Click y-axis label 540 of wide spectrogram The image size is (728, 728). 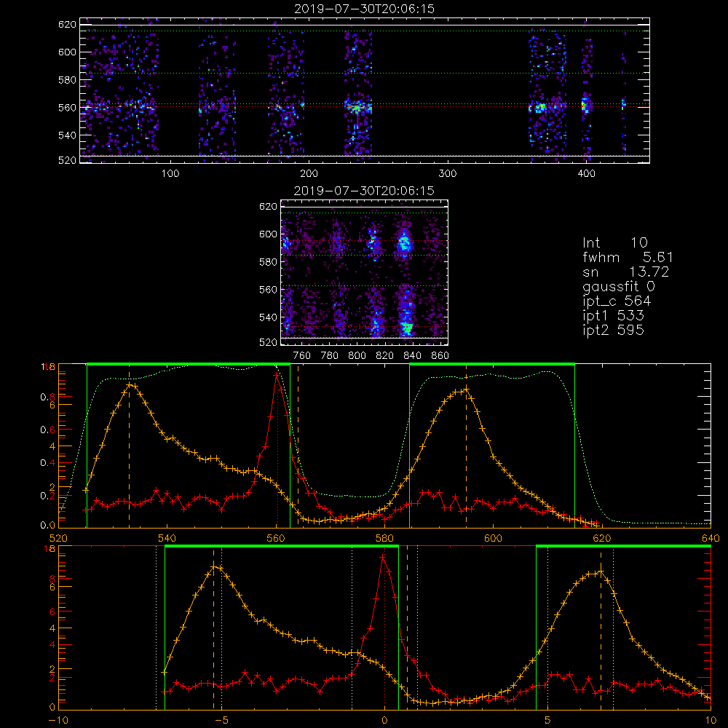pyautogui.click(x=67, y=135)
